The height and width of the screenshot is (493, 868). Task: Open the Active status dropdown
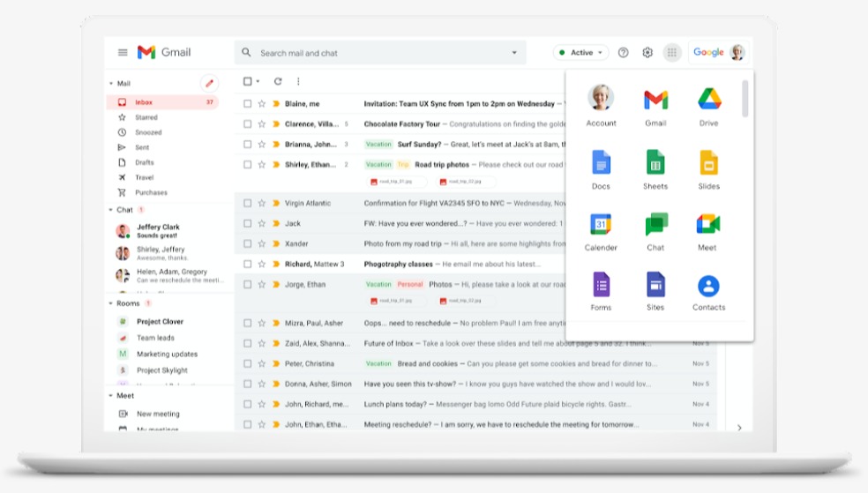(581, 53)
